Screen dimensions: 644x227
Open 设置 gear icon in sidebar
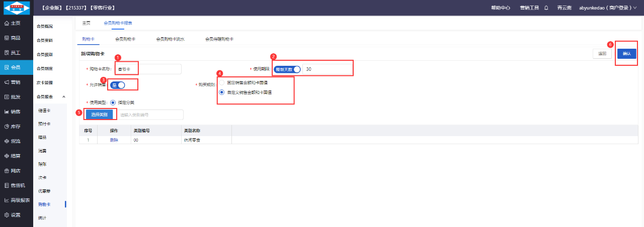click(x=6, y=215)
